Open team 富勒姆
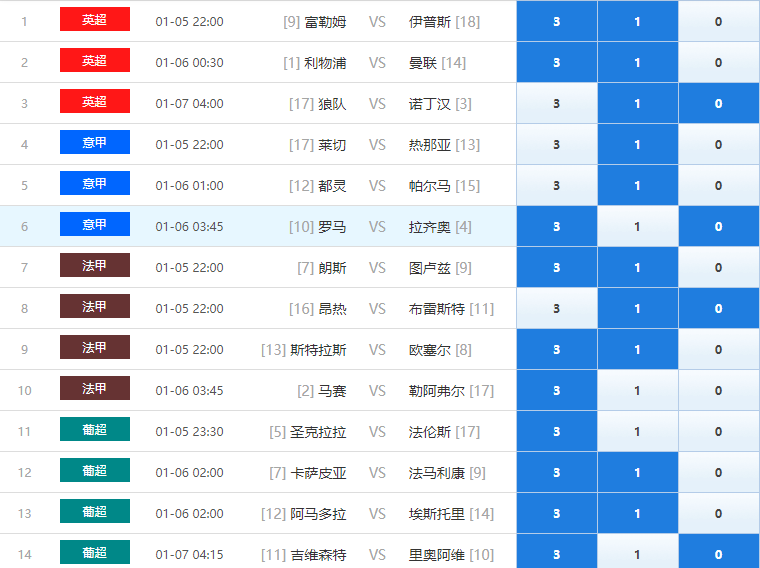 tap(325, 22)
